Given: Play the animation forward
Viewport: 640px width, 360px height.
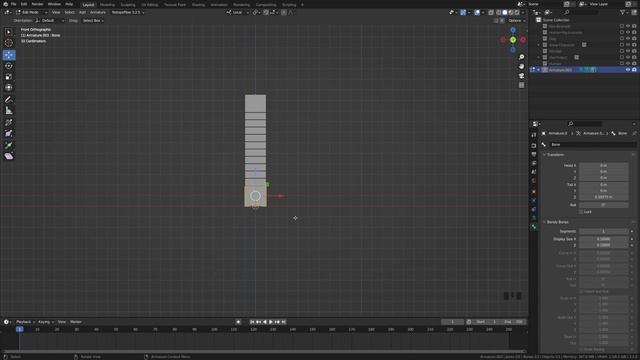Looking at the screenshot, I should pyautogui.click(x=271, y=322).
